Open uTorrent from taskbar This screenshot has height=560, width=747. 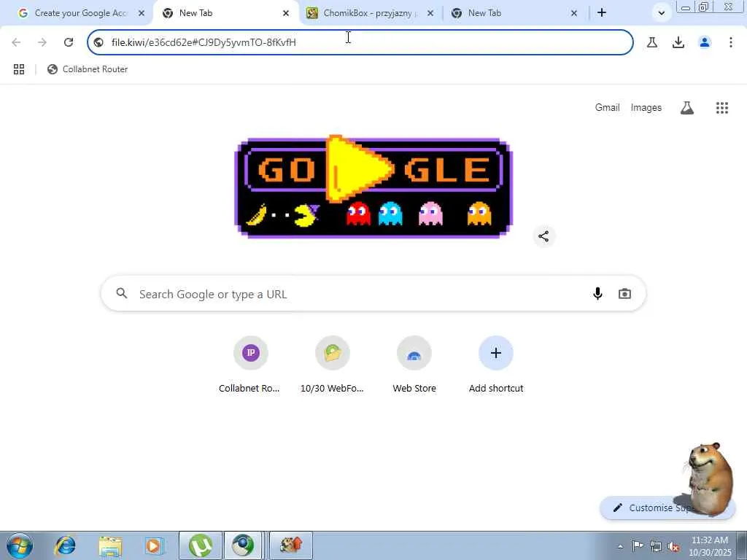201,545
